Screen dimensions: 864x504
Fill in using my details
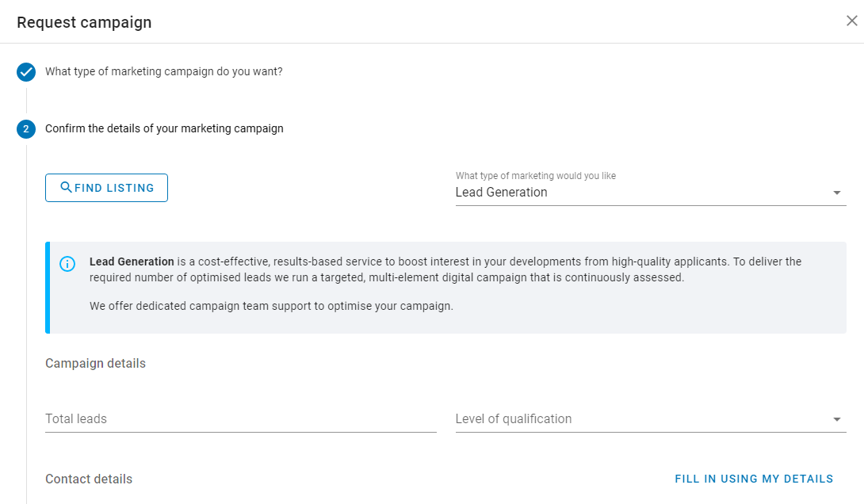[754, 479]
